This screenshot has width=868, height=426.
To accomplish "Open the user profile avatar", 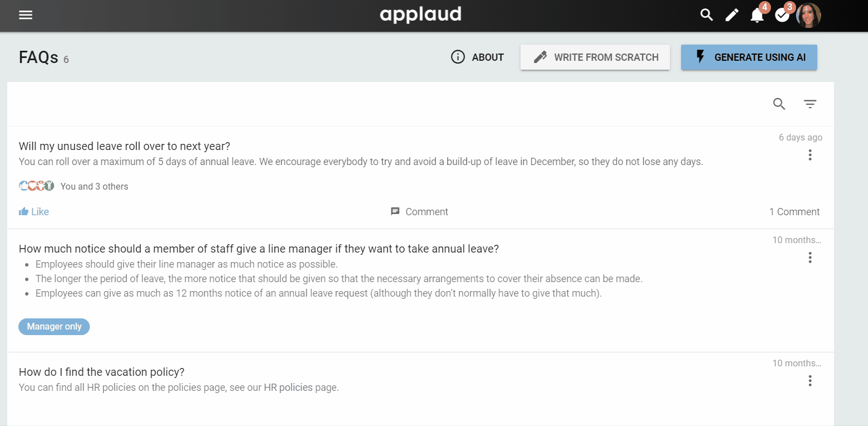I will tap(808, 15).
